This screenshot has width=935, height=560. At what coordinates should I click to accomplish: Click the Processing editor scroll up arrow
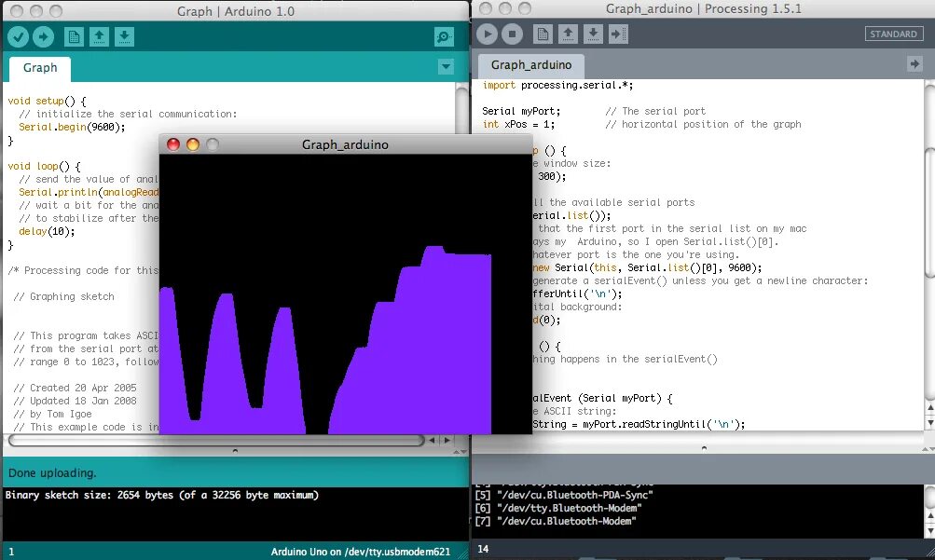click(929, 407)
